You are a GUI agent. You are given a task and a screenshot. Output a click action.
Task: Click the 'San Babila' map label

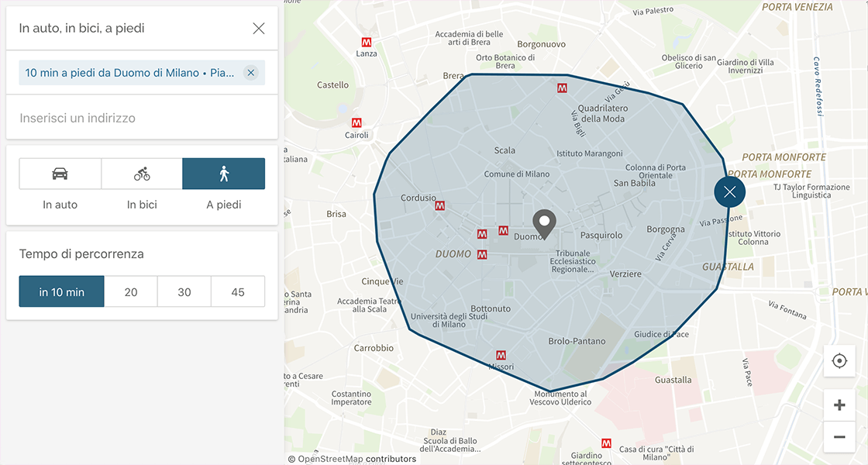(635, 183)
